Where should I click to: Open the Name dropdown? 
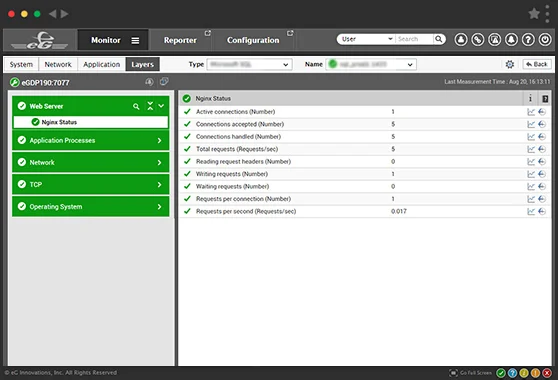click(371, 64)
